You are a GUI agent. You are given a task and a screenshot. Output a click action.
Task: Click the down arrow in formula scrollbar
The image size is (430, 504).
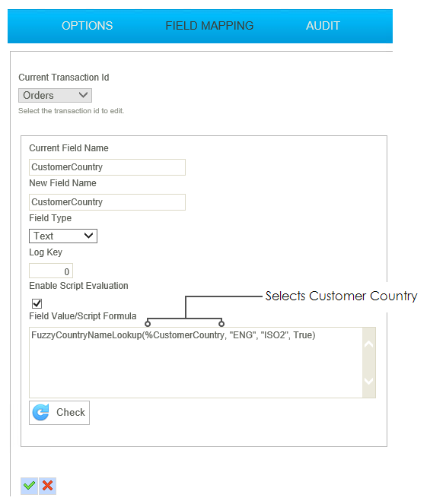pyautogui.click(x=368, y=381)
